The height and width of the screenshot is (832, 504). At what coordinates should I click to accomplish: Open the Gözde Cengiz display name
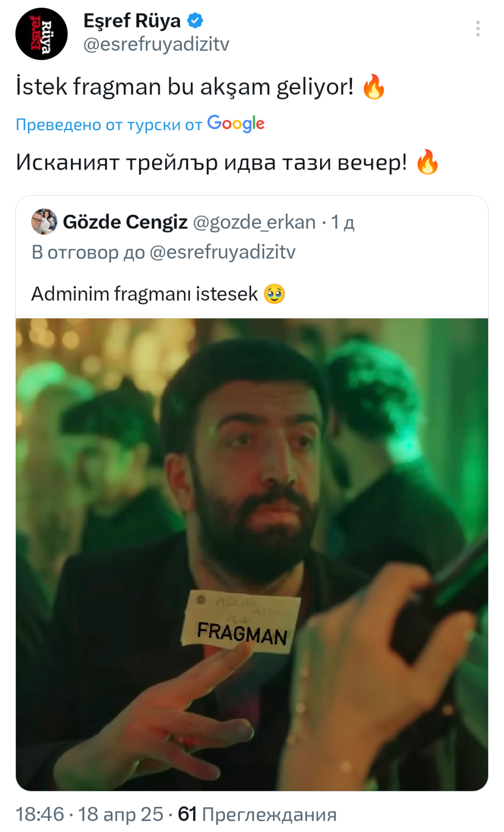point(125,222)
